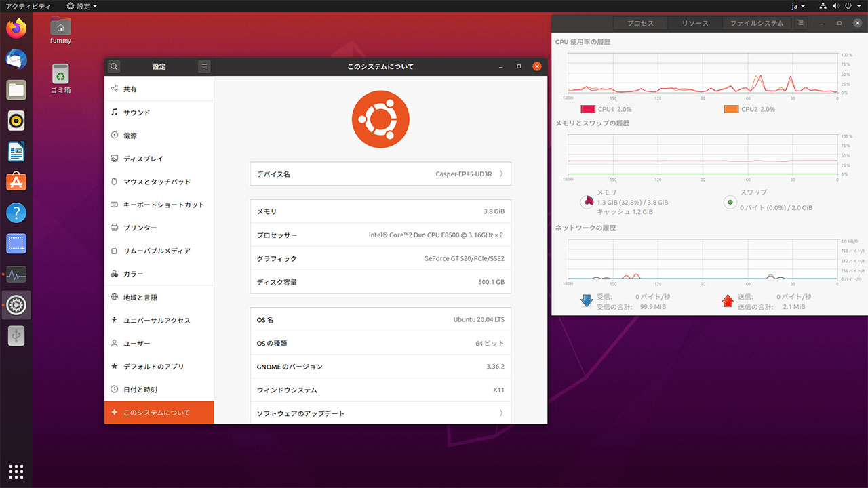Select カラー in Settings sidebar

coord(159,274)
